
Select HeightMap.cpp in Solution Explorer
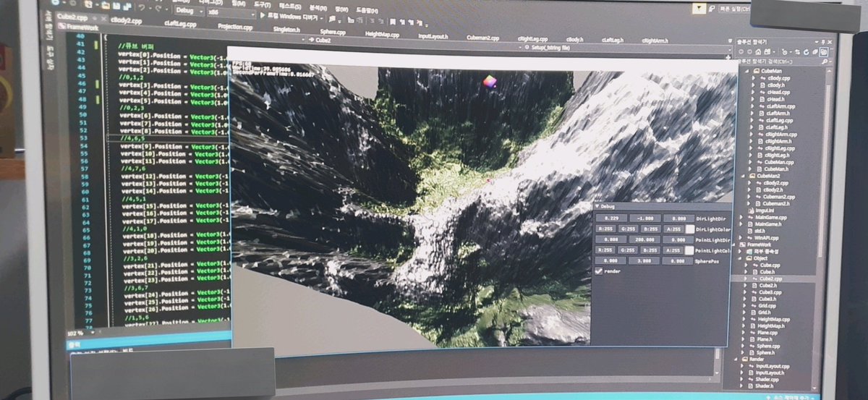773,319
